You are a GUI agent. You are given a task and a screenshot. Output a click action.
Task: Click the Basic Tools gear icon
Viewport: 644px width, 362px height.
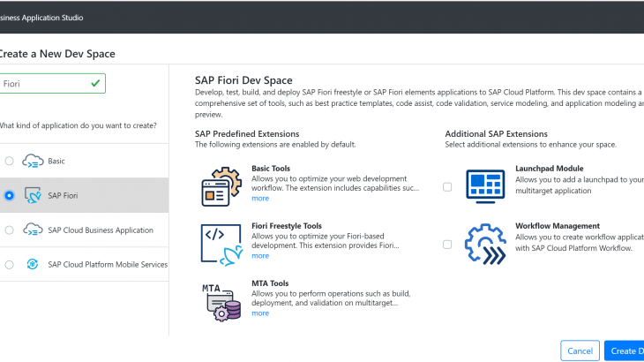coord(221,186)
